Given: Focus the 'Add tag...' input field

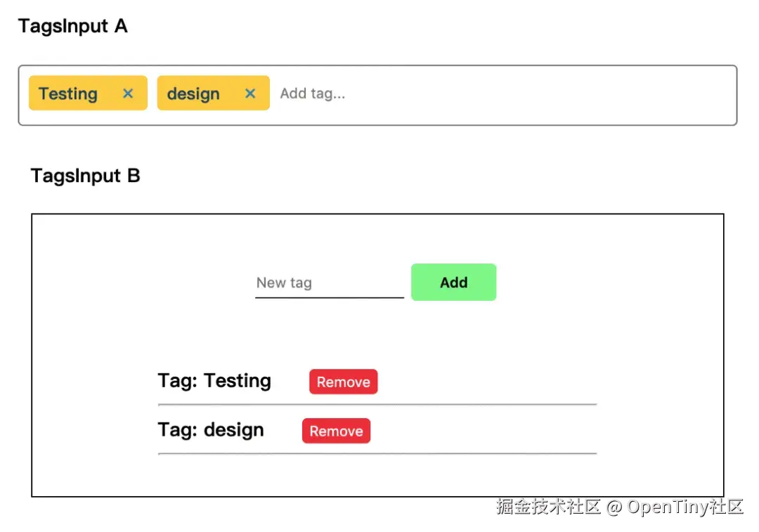Looking at the screenshot, I should (x=313, y=93).
